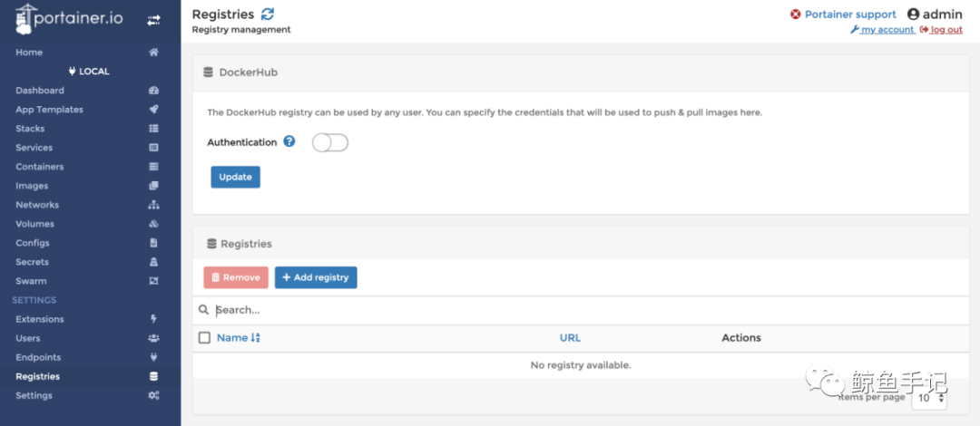Click the refresh icon next to Registries title
The image size is (980, 426).
tap(267, 14)
